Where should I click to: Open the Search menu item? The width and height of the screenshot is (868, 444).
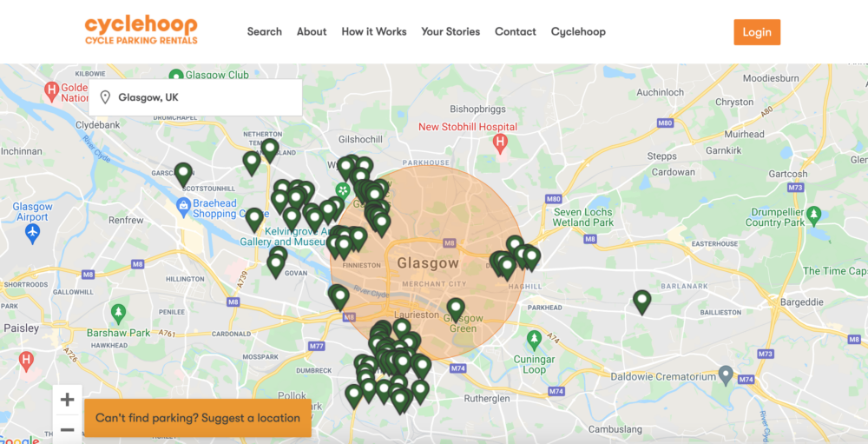coord(265,31)
